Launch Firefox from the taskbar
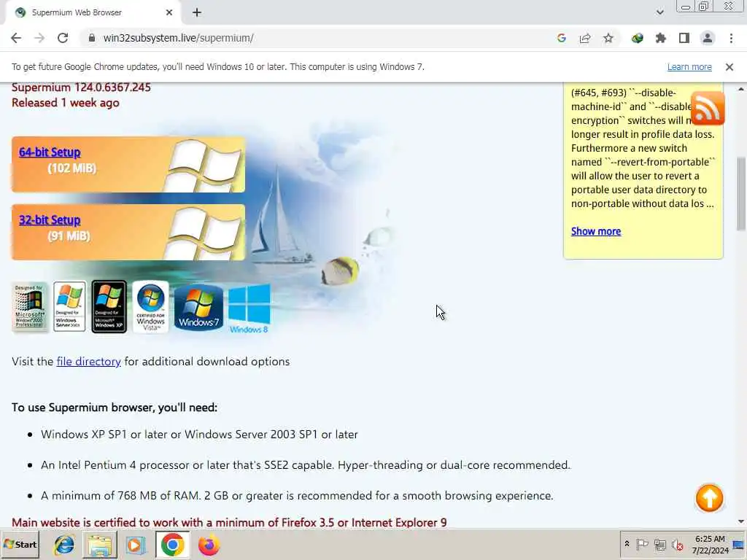Screen dimensions: 747x560 coord(209,545)
